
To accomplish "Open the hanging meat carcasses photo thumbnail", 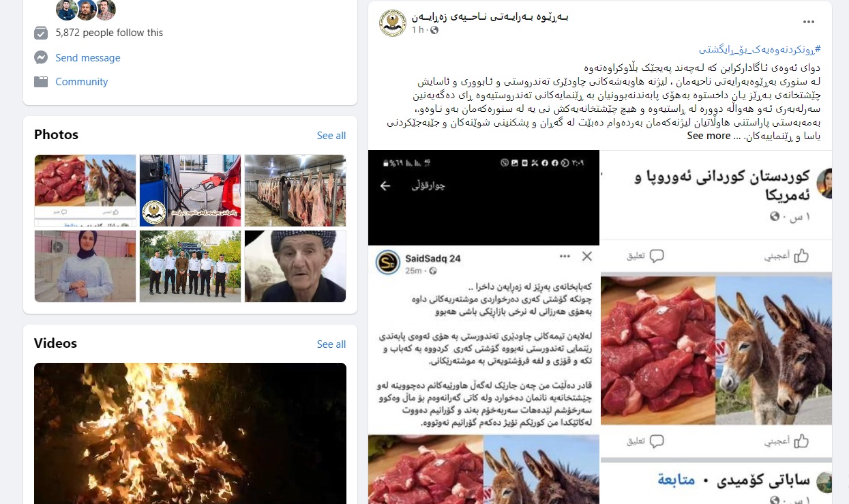I will [295, 190].
